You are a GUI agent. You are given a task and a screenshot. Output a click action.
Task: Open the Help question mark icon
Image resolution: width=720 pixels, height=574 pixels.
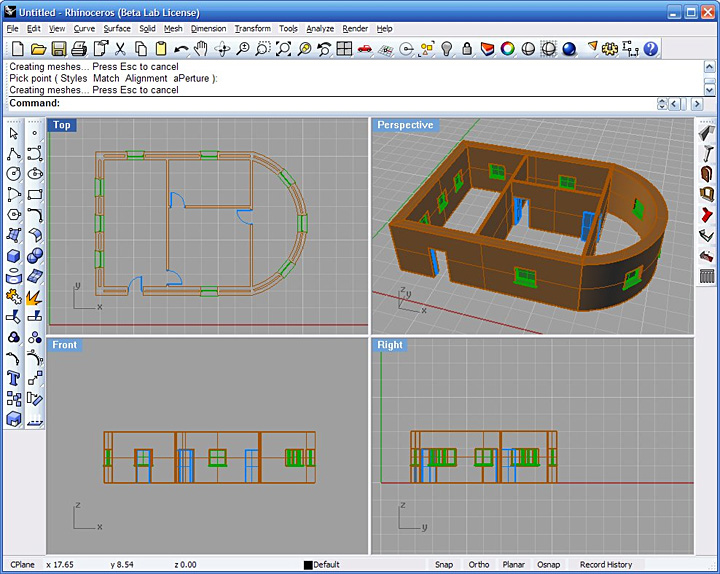pos(651,49)
